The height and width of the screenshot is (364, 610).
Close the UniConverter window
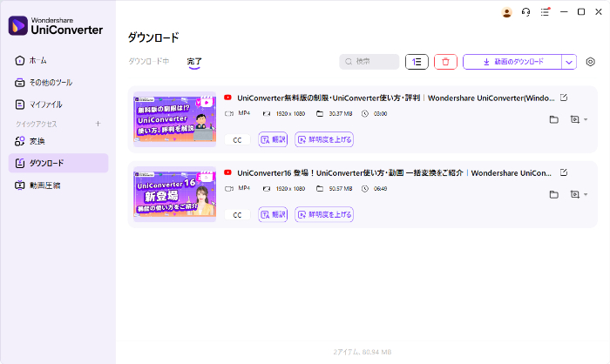click(x=599, y=12)
